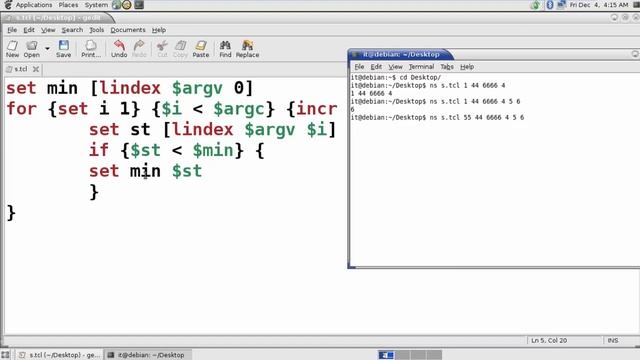
Task: Click the Cut scissors icon
Action: coord(162,49)
